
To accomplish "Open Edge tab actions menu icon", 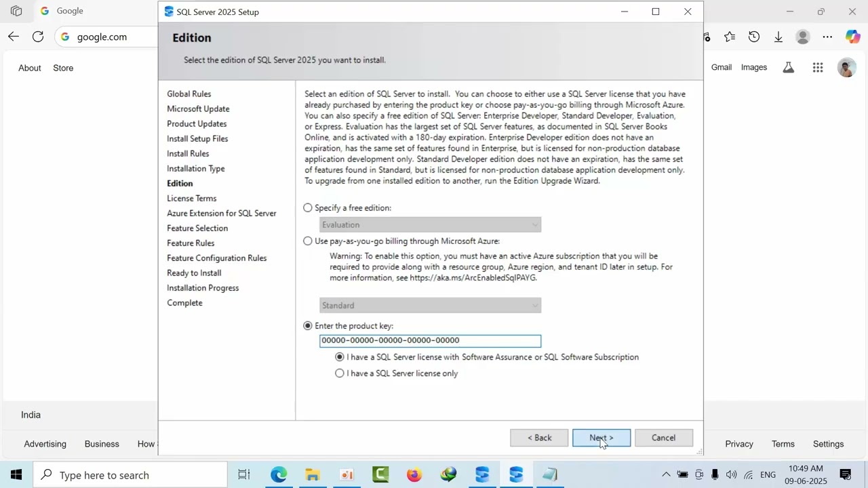I will pyautogui.click(x=16, y=11).
